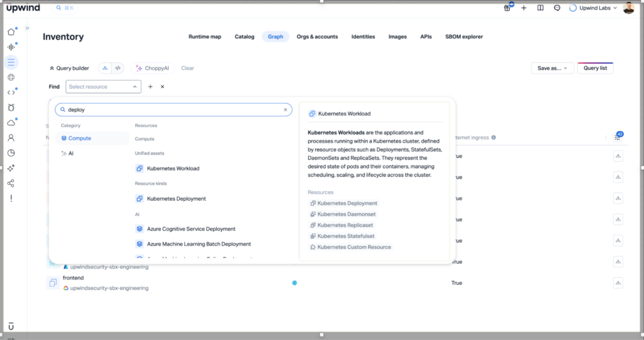
Task: Open the user identity sidebar icon
Action: (11, 138)
